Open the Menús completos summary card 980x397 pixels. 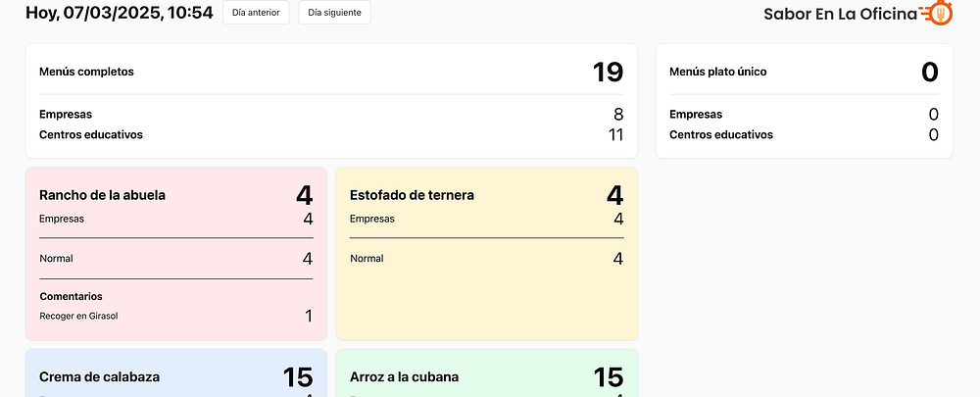(331, 101)
